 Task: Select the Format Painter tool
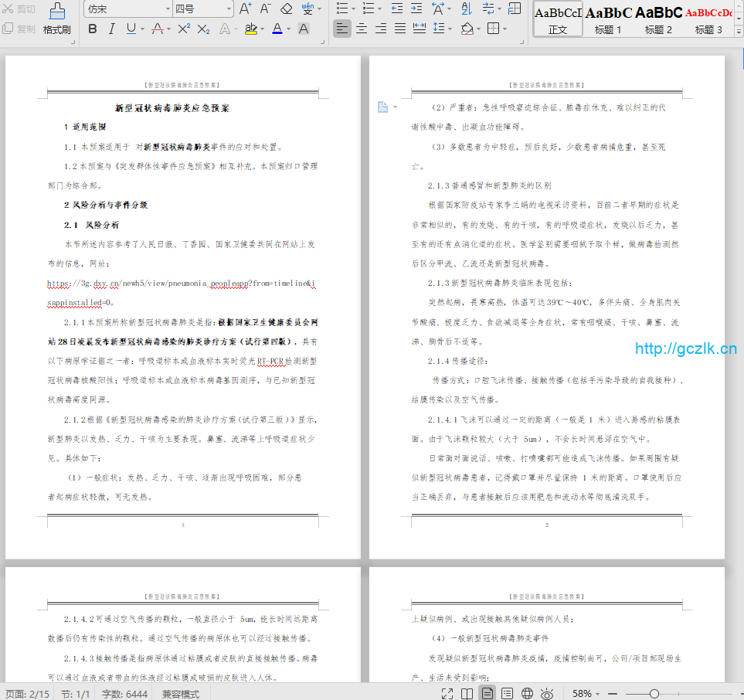(x=58, y=17)
